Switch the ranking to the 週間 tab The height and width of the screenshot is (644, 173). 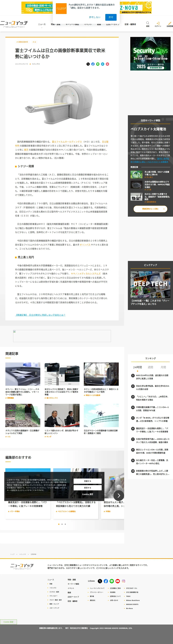[x=150, y=367]
